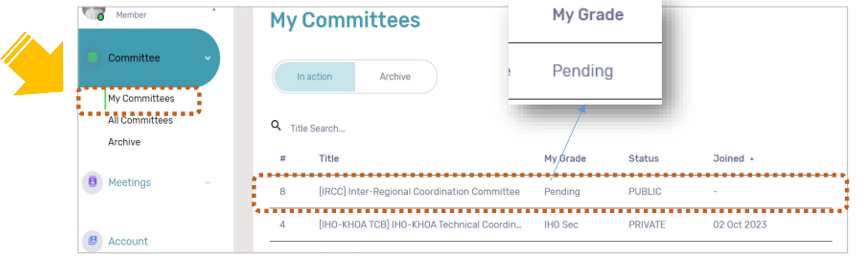
Task: Open All Committees in sidebar
Action: click(140, 120)
